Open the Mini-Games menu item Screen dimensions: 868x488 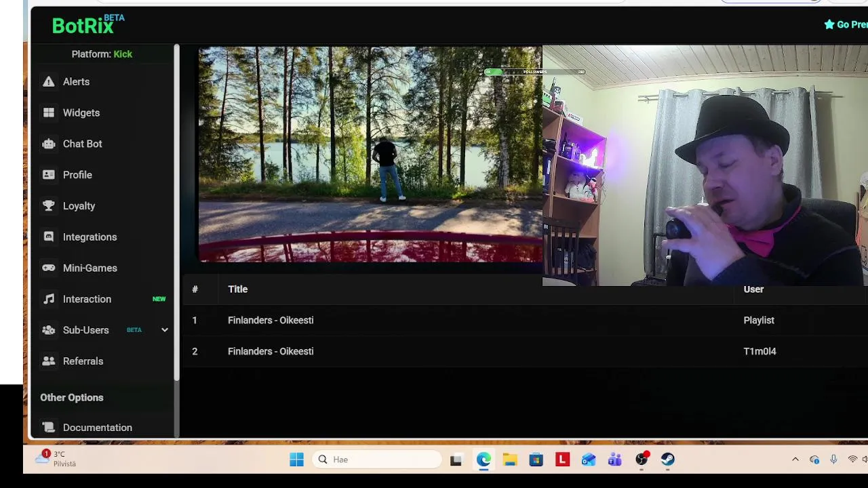tap(90, 268)
